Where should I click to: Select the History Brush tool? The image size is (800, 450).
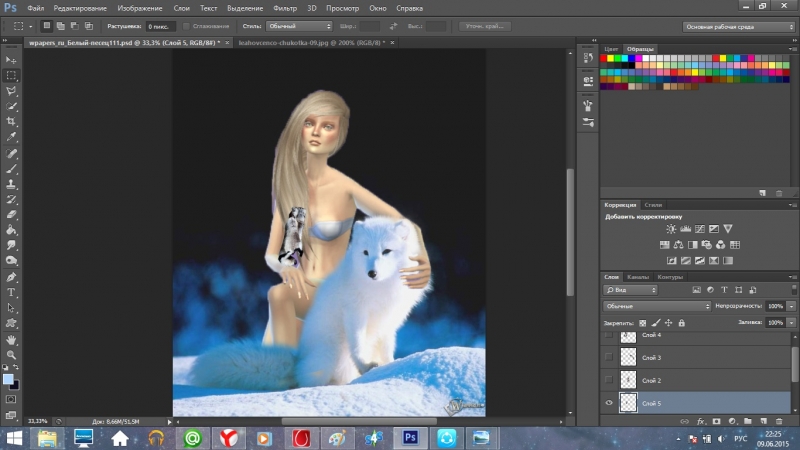coord(11,199)
